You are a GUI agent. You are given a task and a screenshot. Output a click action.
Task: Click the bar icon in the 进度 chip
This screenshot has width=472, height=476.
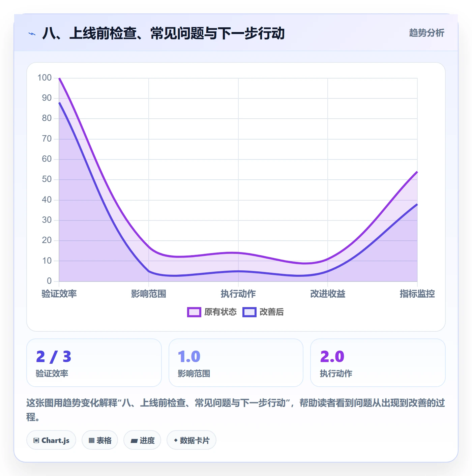(x=134, y=441)
